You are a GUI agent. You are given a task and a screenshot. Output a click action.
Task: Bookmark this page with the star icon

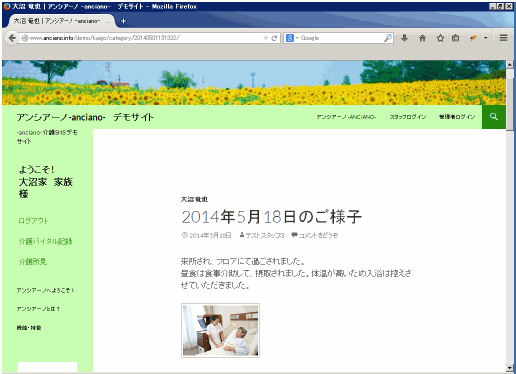[440, 38]
